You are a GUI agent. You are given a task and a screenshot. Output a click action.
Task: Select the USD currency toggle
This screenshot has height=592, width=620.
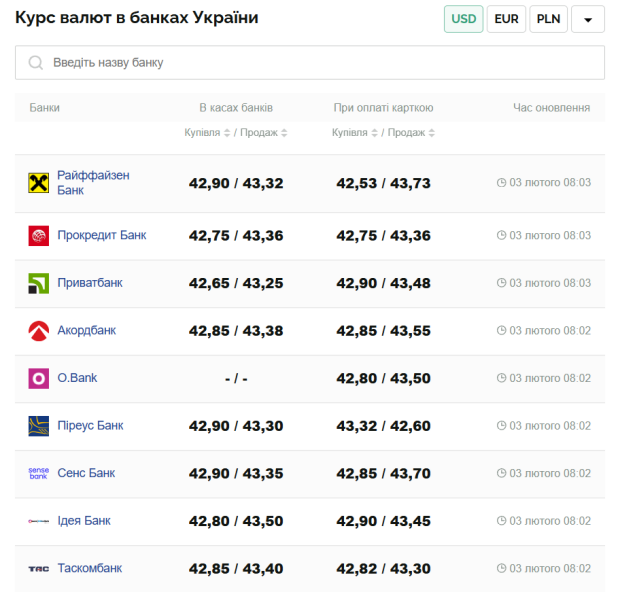tap(464, 19)
